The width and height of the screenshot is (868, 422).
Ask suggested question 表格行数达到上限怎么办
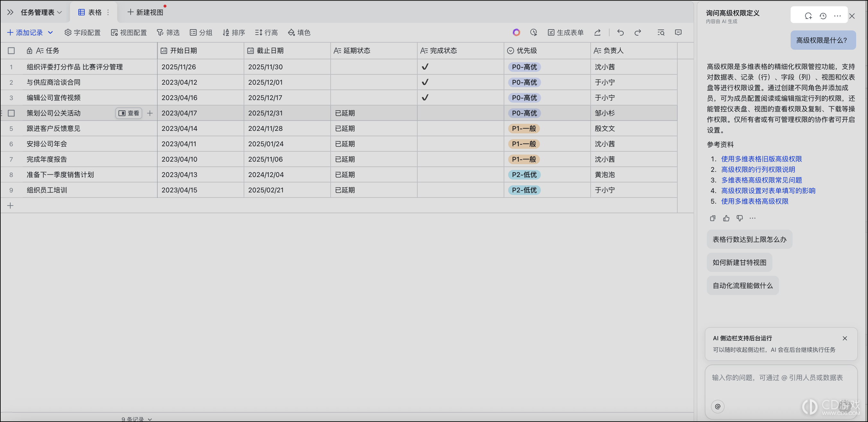tap(750, 239)
